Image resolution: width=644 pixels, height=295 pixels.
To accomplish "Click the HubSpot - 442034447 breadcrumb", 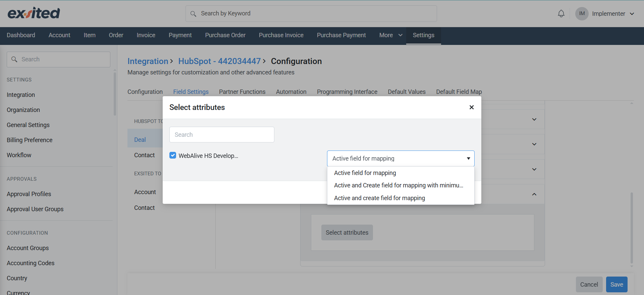I will point(219,61).
